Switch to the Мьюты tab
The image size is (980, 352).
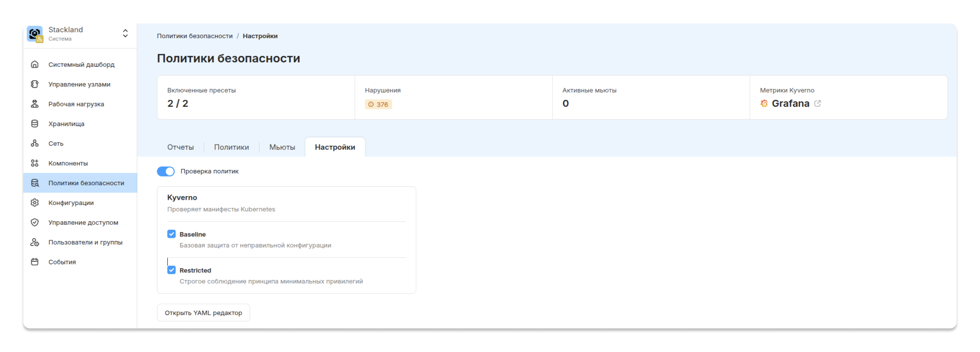(282, 147)
